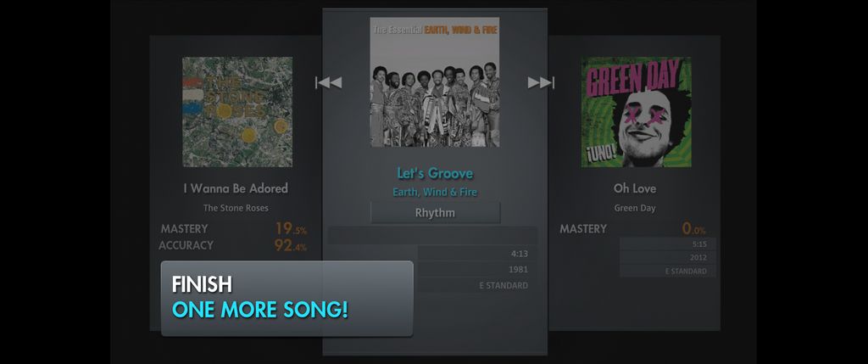Click the Earth, Wind & Fire artist name
This screenshot has width=868, height=364.
pos(435,193)
